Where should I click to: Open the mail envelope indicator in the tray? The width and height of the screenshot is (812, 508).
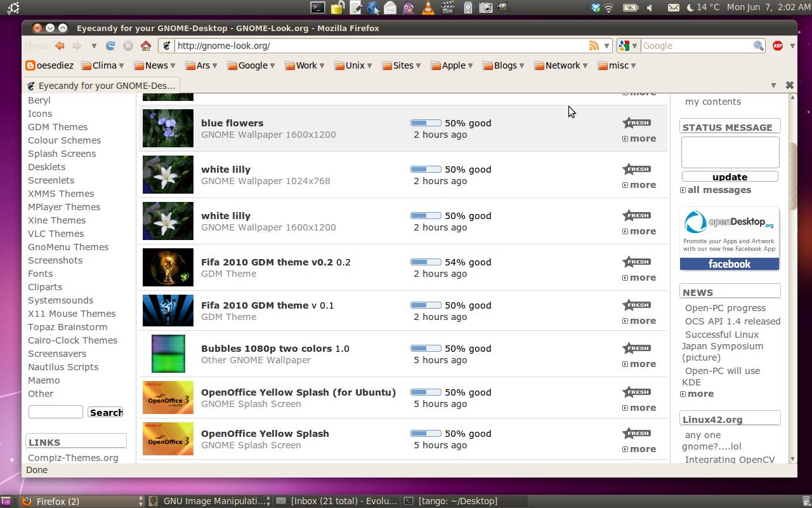[674, 8]
